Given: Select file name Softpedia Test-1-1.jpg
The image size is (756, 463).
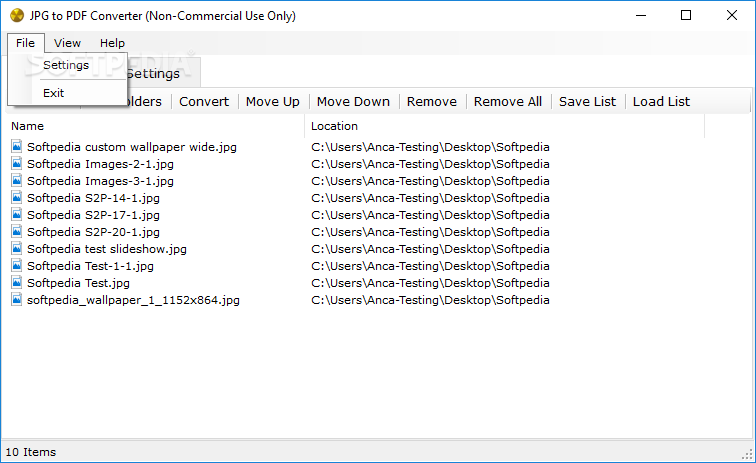Looking at the screenshot, I should pyautogui.click(x=90, y=266).
